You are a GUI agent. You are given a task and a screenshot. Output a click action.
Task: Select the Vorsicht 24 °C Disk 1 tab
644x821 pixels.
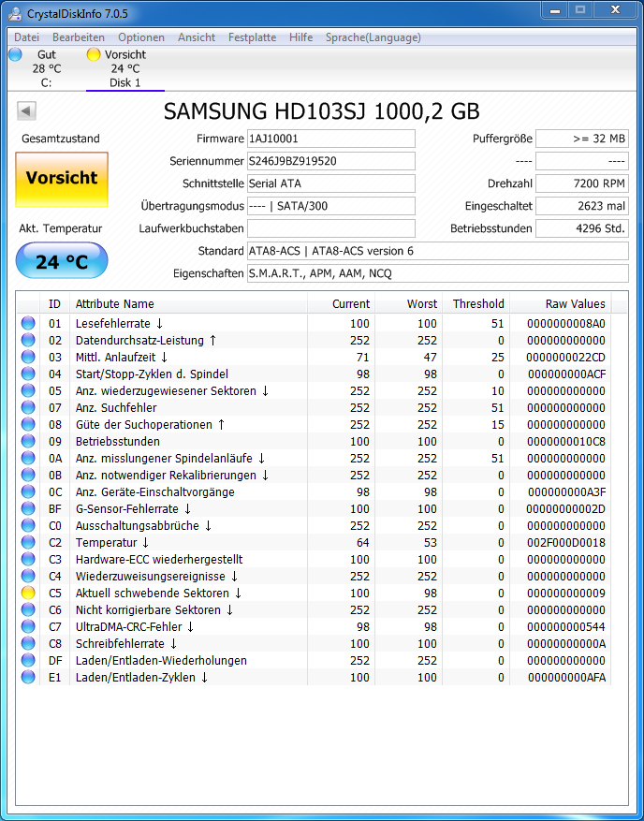coord(125,68)
